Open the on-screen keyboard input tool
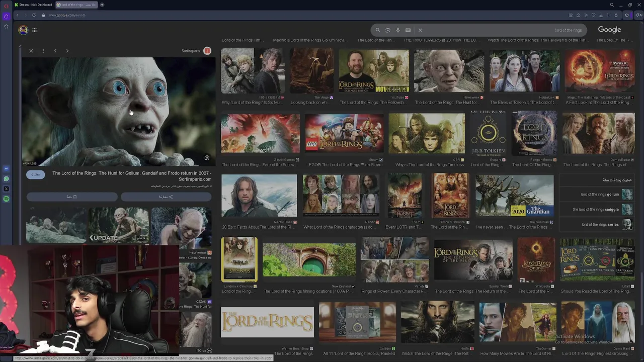Screen dimensions: 644x362 [x=408, y=30]
